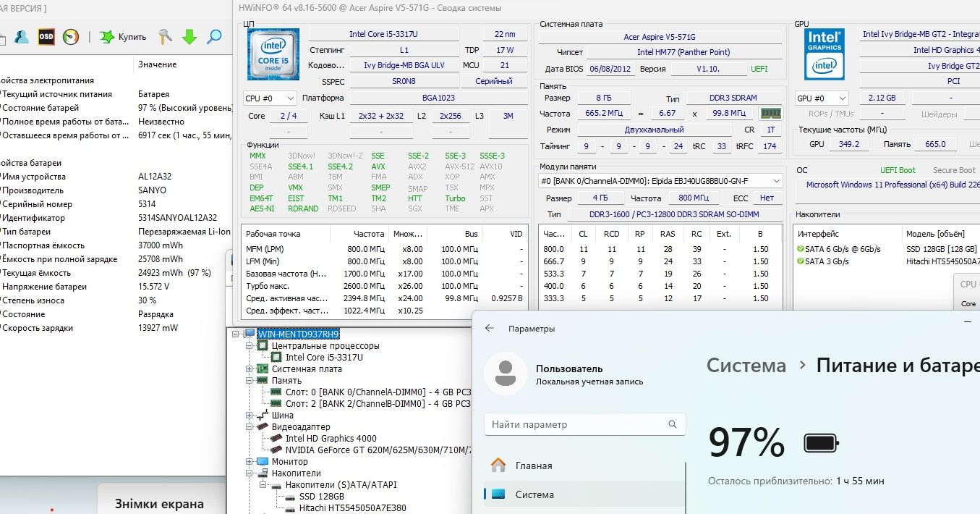This screenshot has width=980, height=514.
Task: Click the Acer Aspire V5-571G motherboard field
Action: [x=660, y=37]
